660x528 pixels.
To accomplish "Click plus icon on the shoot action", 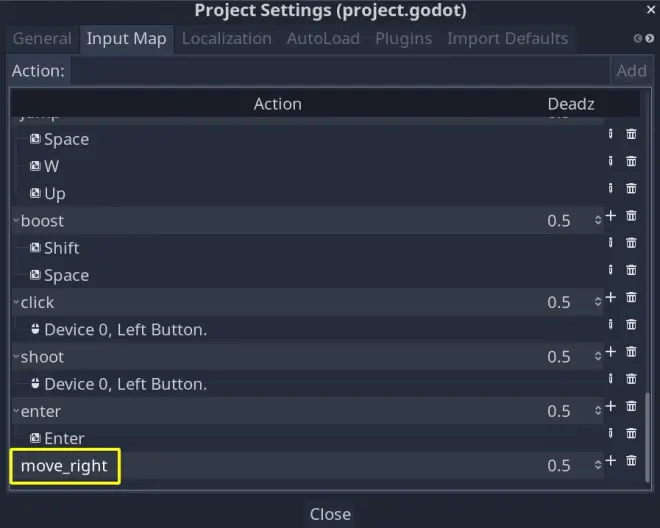I will pyautogui.click(x=611, y=352).
